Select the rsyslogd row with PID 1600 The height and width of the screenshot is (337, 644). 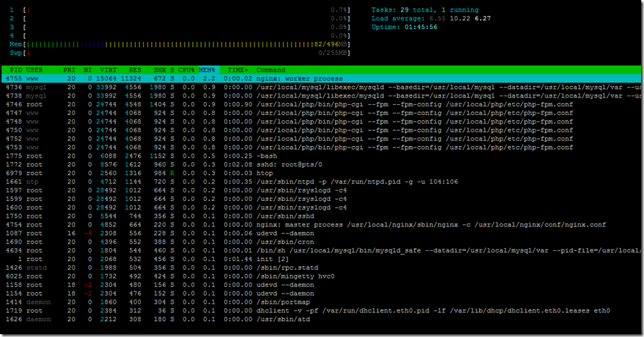321,208
